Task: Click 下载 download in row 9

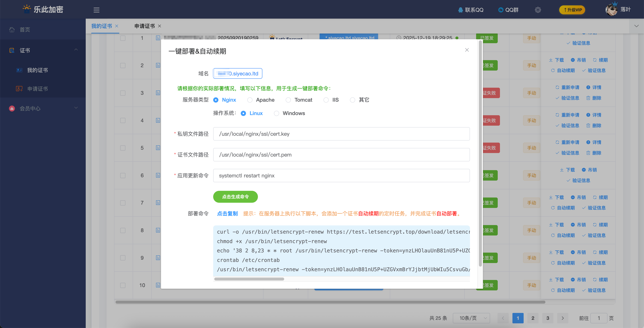Action: 556,252
